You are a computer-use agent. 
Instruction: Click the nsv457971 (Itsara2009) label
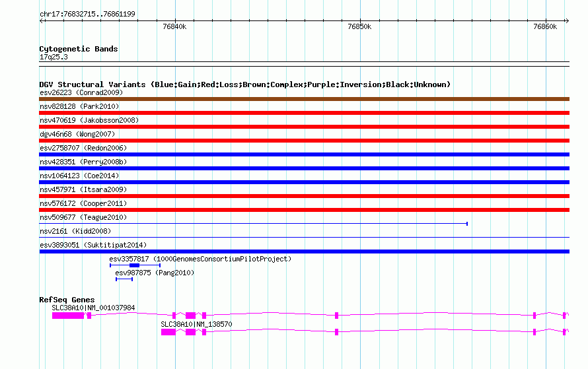pyautogui.click(x=83, y=189)
